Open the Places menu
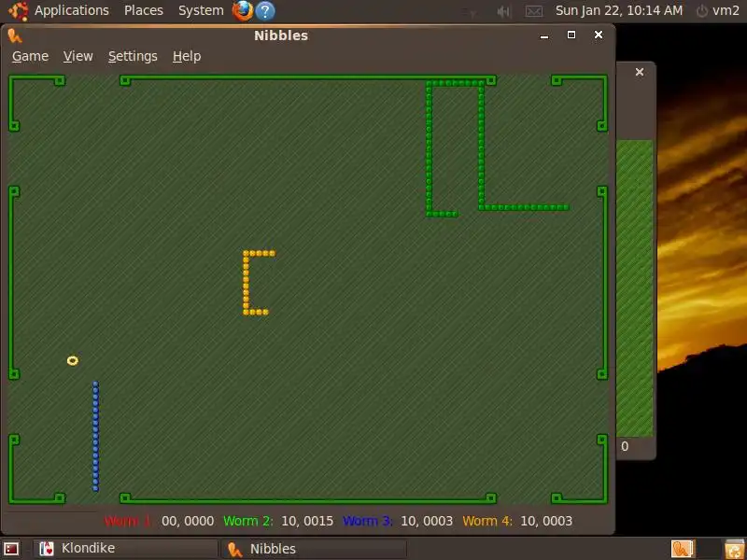The height and width of the screenshot is (560, 747). (x=144, y=10)
